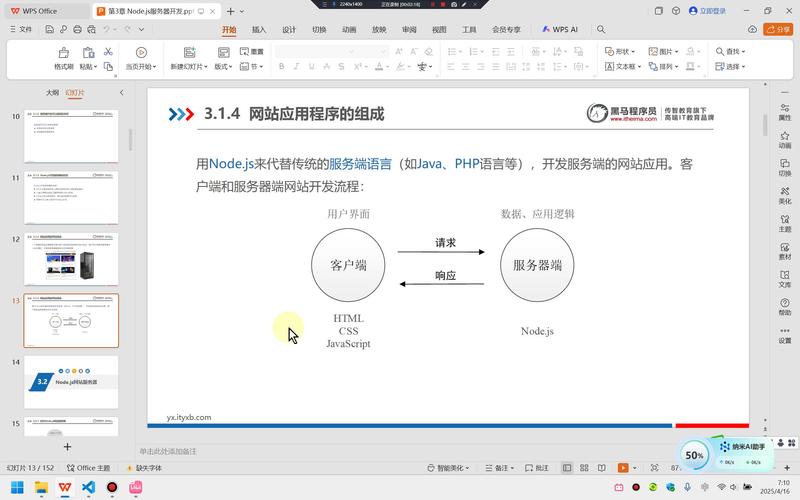Toggle italic text formatting
Viewport: 800px width, 500px height.
point(296,67)
